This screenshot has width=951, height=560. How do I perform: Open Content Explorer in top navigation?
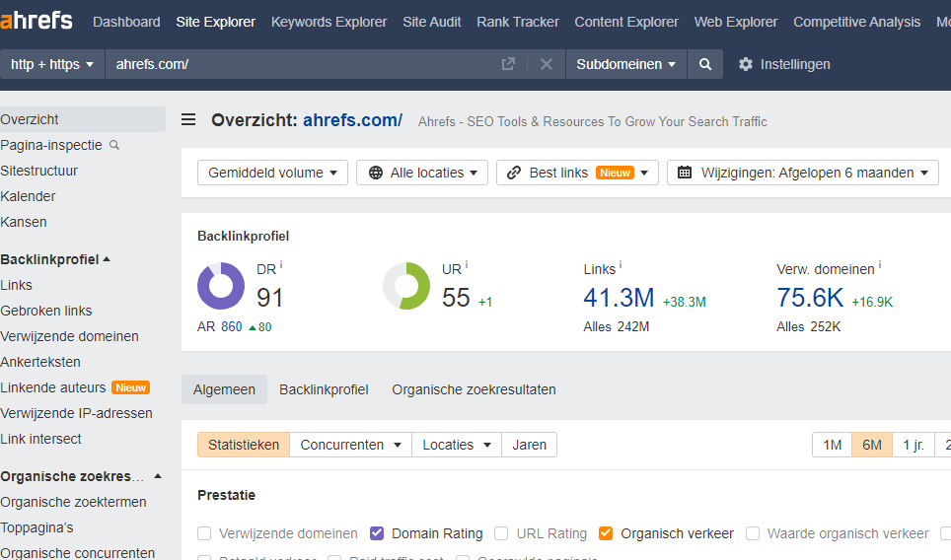click(626, 22)
